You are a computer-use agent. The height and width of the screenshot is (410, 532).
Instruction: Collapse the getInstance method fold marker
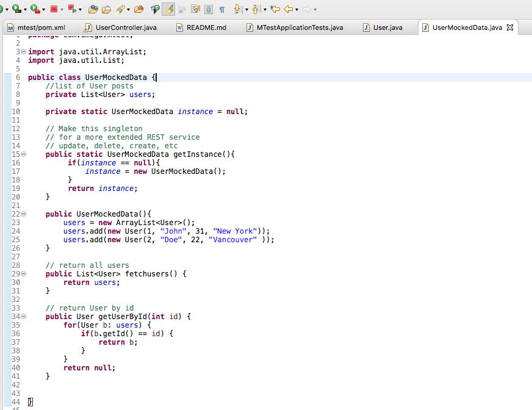22,154
